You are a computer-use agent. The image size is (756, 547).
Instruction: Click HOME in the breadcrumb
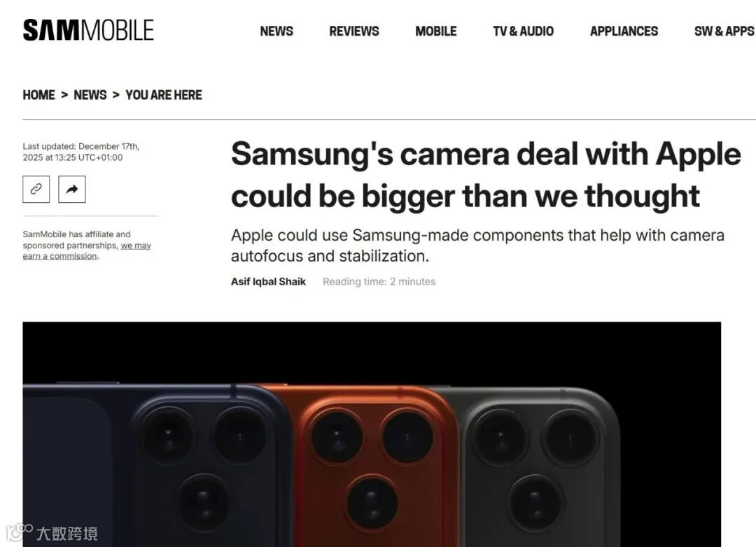pos(38,95)
